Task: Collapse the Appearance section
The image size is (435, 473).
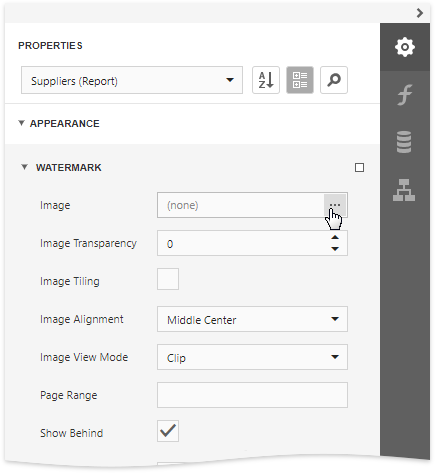Action: tap(21, 123)
